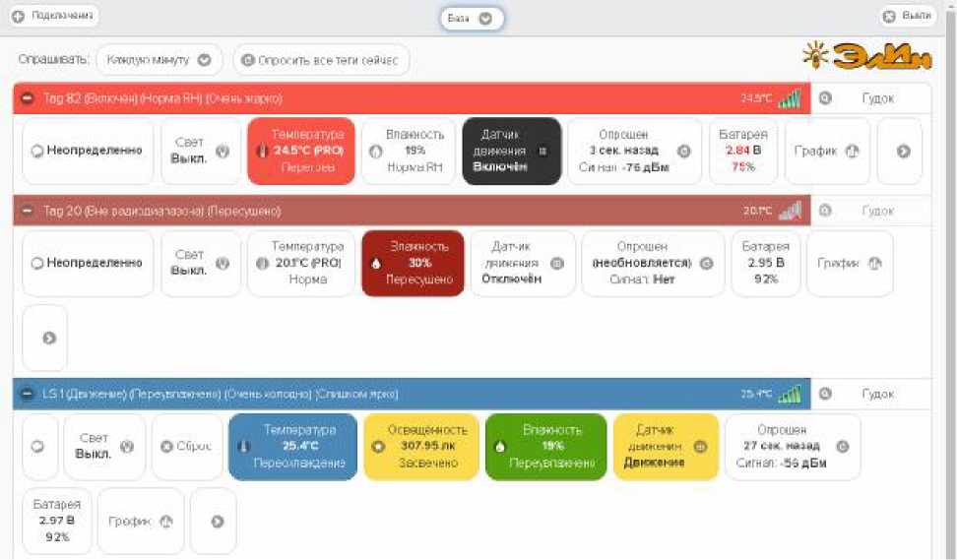This screenshot has width=957, height=560.
Task: Toggle Свет Выкл. for LS 1
Action: point(104,447)
